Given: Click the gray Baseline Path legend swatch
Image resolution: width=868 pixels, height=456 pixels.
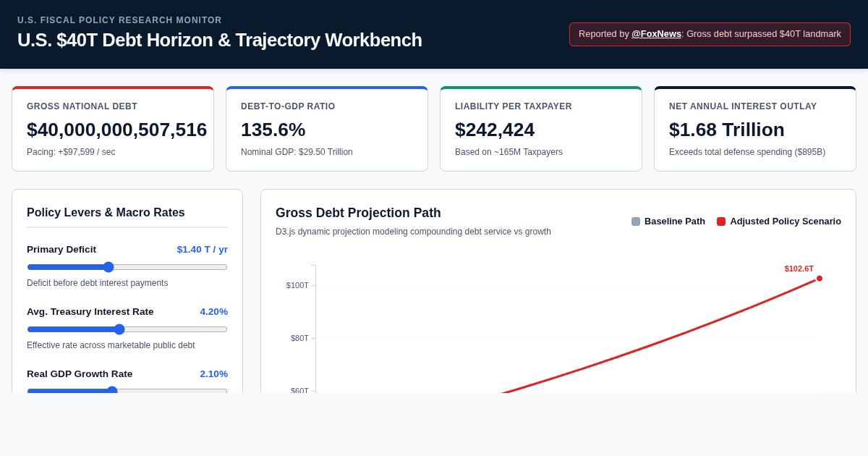Looking at the screenshot, I should (636, 221).
